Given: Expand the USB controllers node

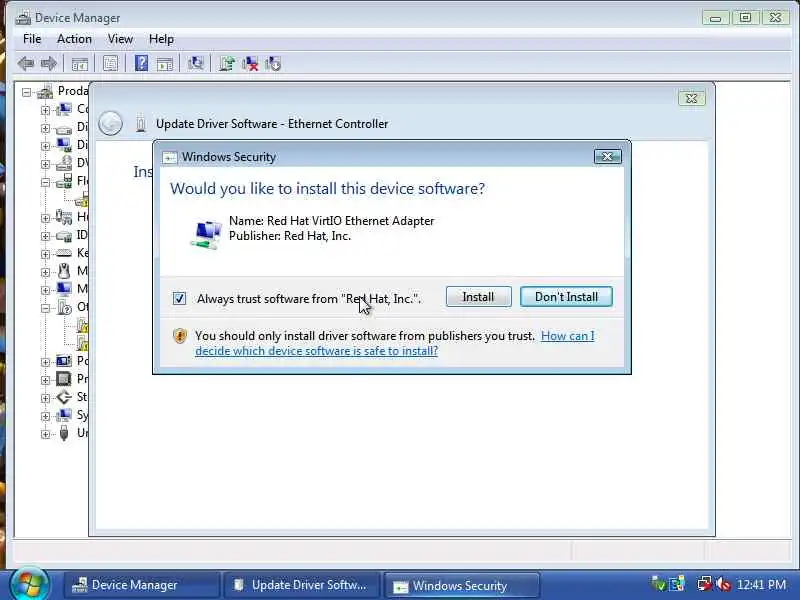Looking at the screenshot, I should coord(45,434).
